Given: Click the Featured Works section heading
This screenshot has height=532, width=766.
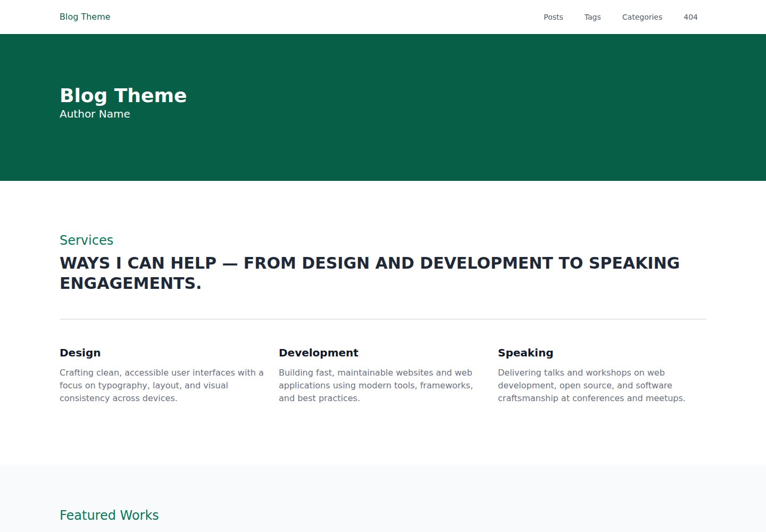Looking at the screenshot, I should [109, 516].
